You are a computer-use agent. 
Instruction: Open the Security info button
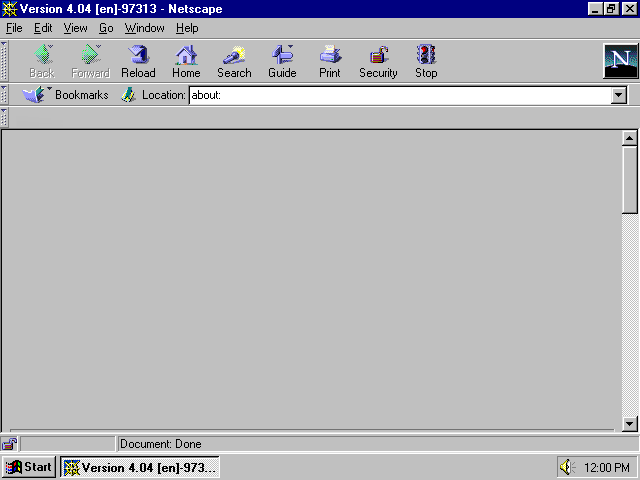pyautogui.click(x=378, y=61)
